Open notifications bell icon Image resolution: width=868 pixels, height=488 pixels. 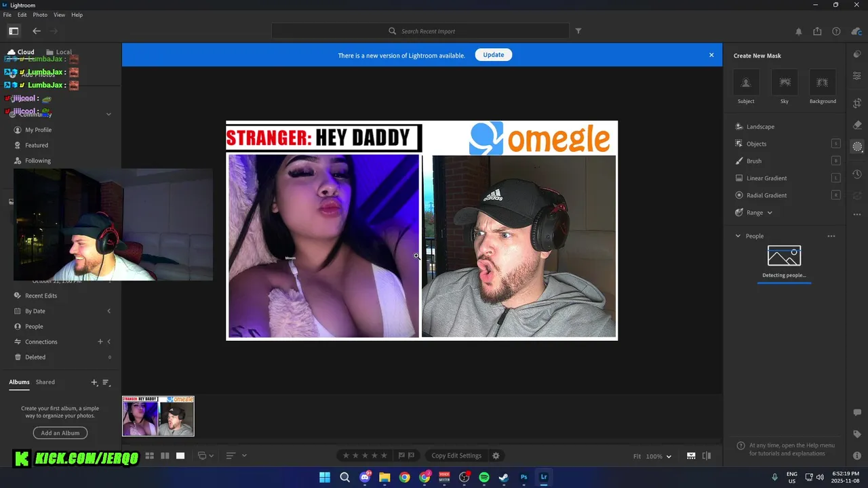[x=798, y=31]
